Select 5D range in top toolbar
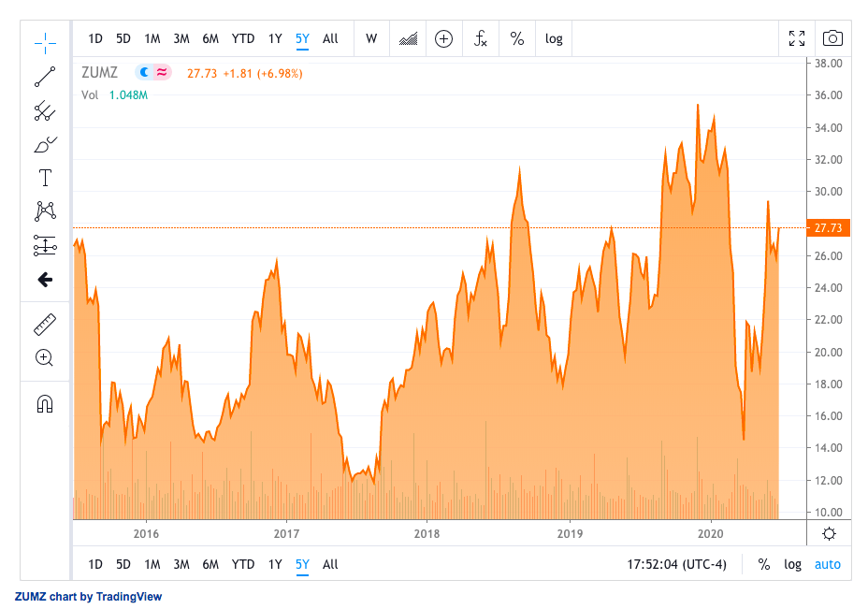Screen dimensions: 868x609 click(x=123, y=38)
